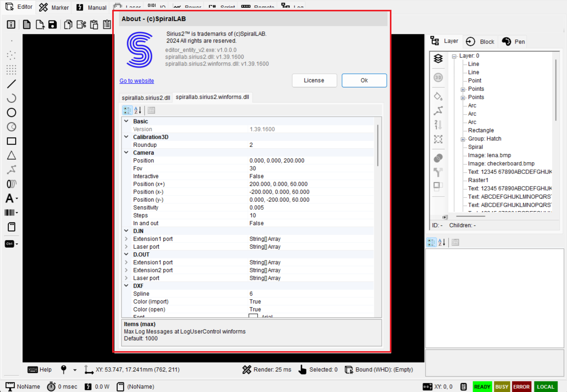
Task: Collapse the Camera category
Action: coord(126,152)
